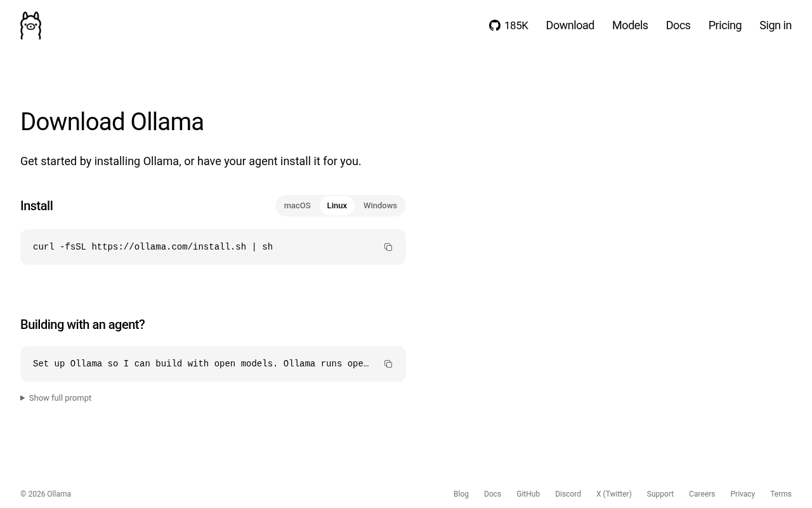Open the Blog footer link

point(461,494)
